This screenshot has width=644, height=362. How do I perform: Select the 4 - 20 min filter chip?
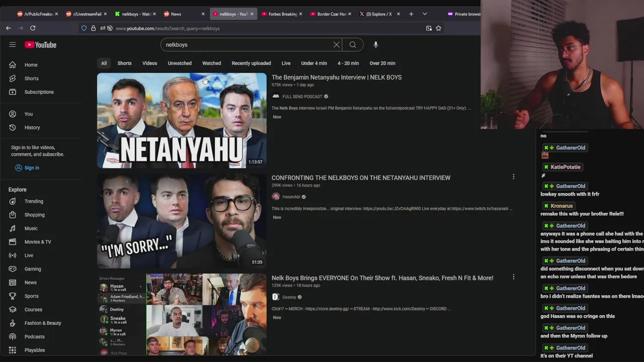[x=348, y=63]
